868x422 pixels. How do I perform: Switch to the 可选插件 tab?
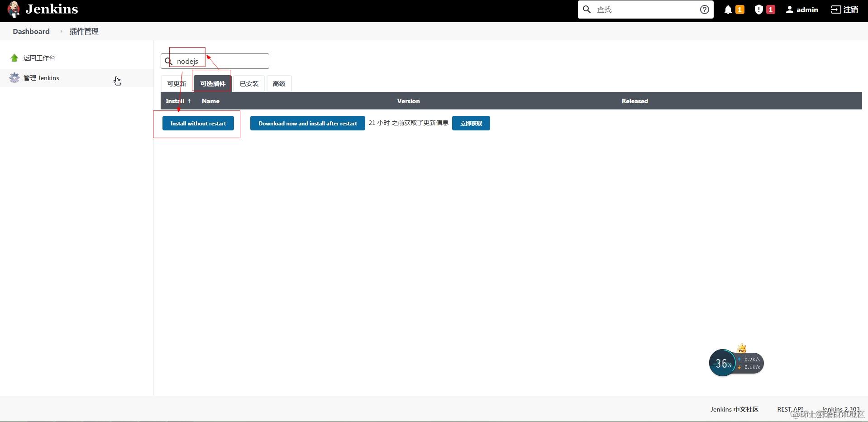click(x=213, y=84)
